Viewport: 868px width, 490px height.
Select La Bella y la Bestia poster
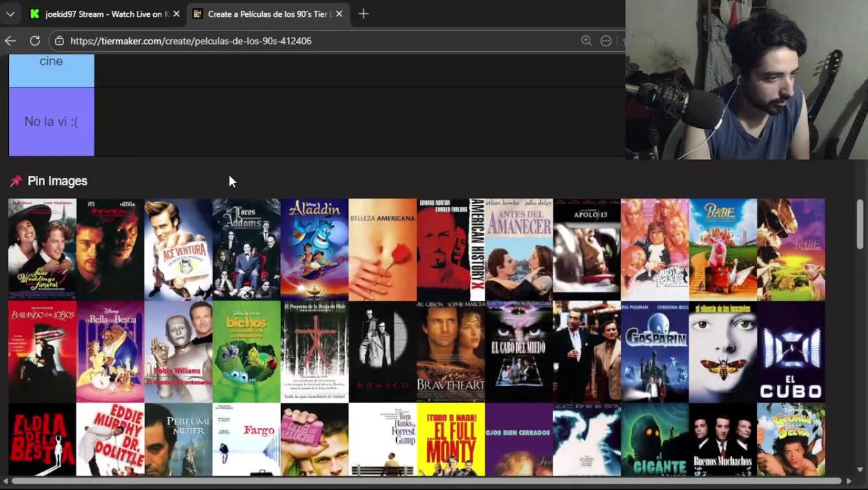(110, 352)
